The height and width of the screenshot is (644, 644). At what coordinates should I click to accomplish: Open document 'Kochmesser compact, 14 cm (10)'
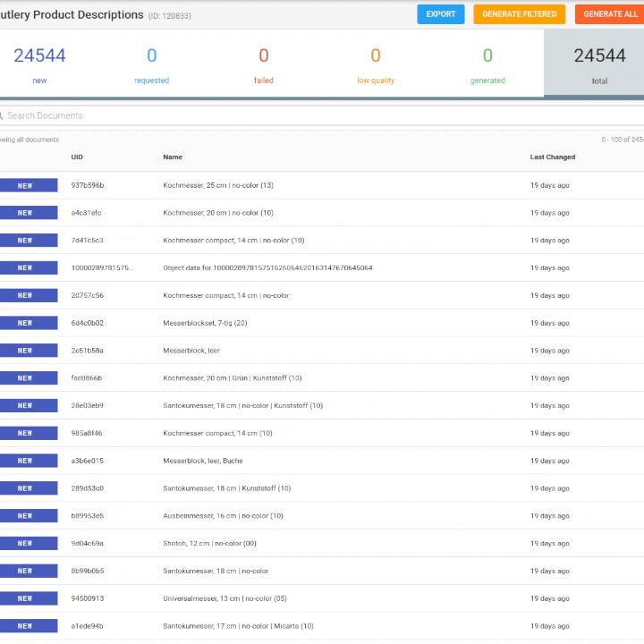[x=217, y=433]
